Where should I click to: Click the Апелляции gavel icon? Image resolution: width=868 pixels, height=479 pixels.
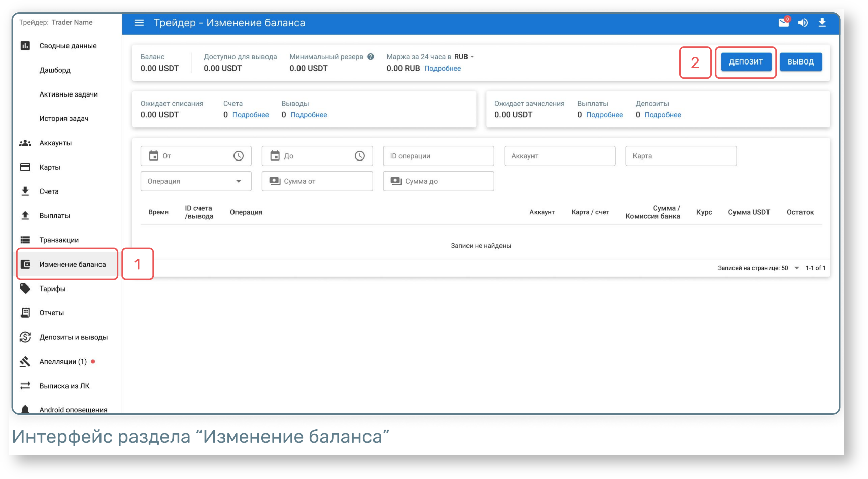click(x=25, y=362)
